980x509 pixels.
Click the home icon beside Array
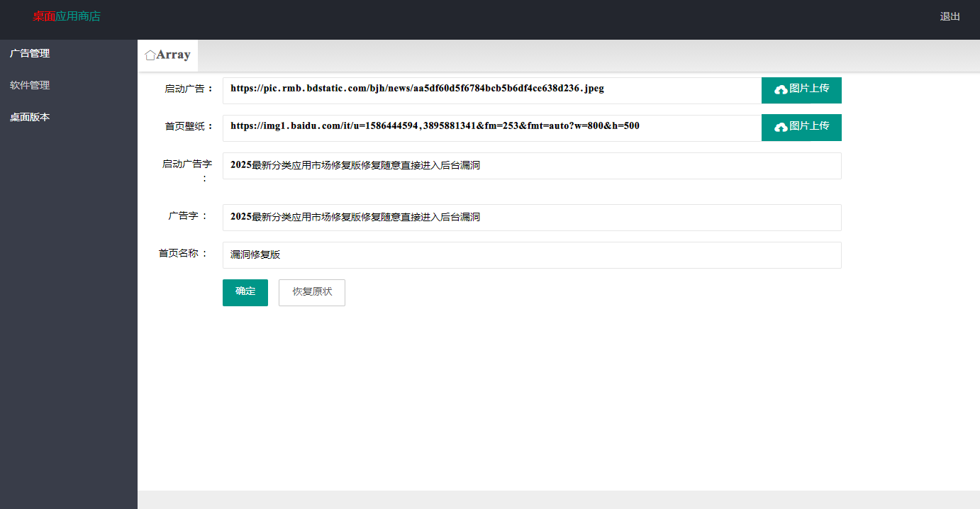pos(150,55)
